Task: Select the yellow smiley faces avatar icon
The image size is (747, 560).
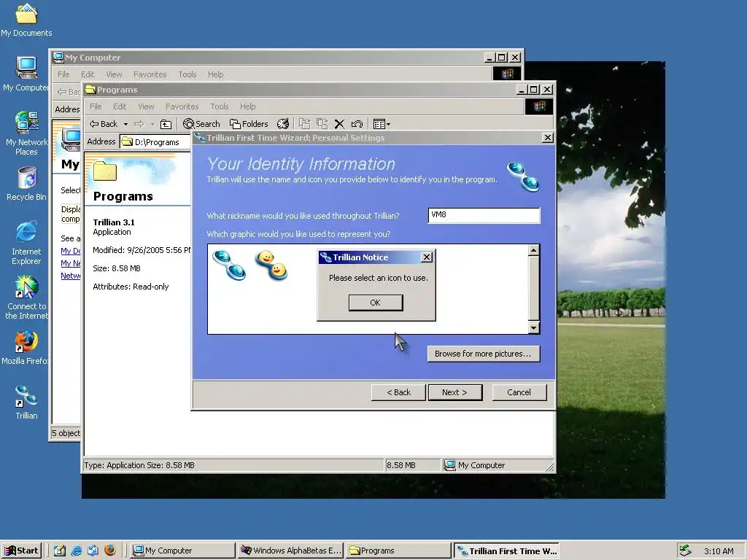Action: click(x=271, y=265)
